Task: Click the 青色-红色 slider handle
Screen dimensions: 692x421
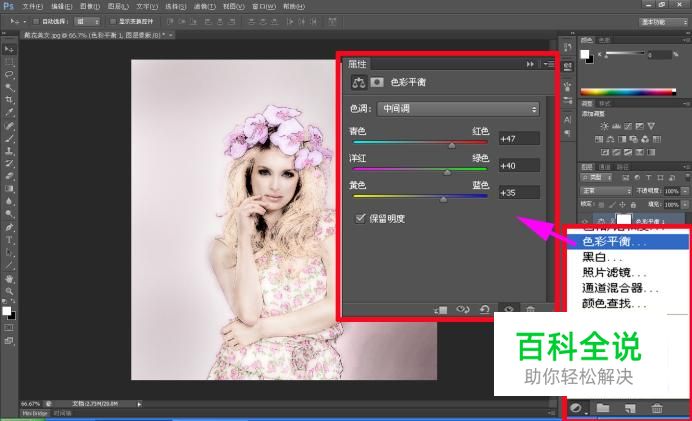Action: click(x=451, y=144)
